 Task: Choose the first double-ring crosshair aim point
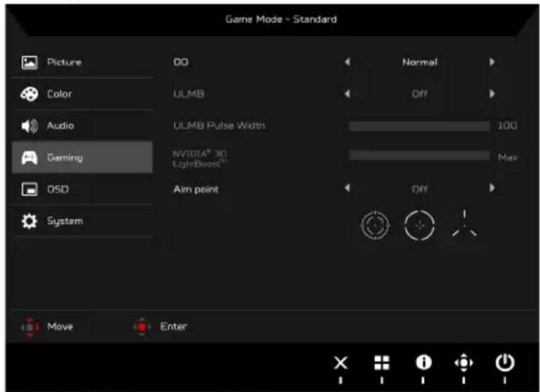point(375,226)
